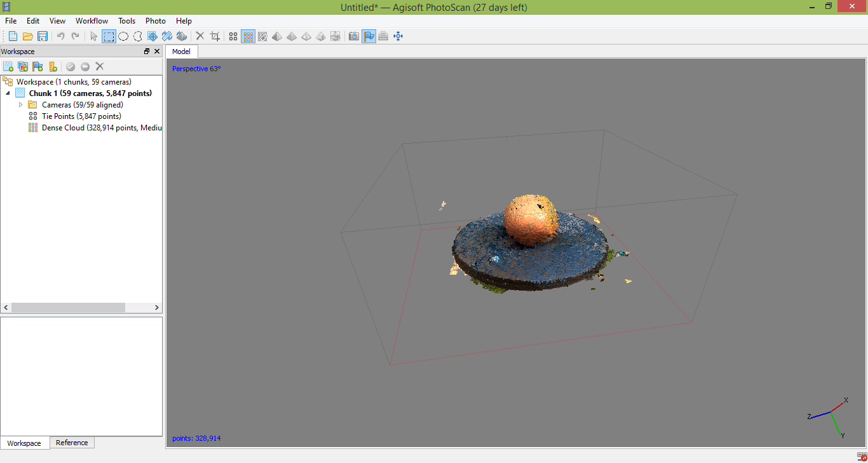868x463 pixels.
Task: Open the File menu
Action: coord(11,21)
